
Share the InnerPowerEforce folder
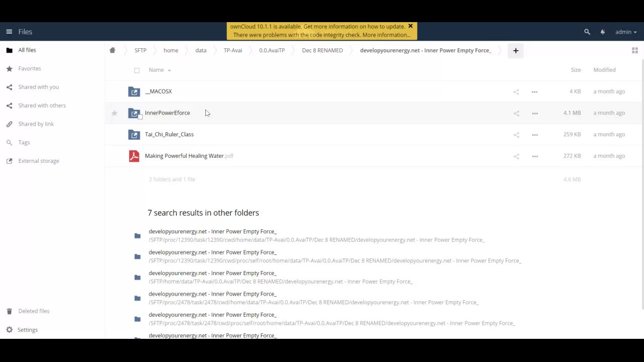click(516, 113)
